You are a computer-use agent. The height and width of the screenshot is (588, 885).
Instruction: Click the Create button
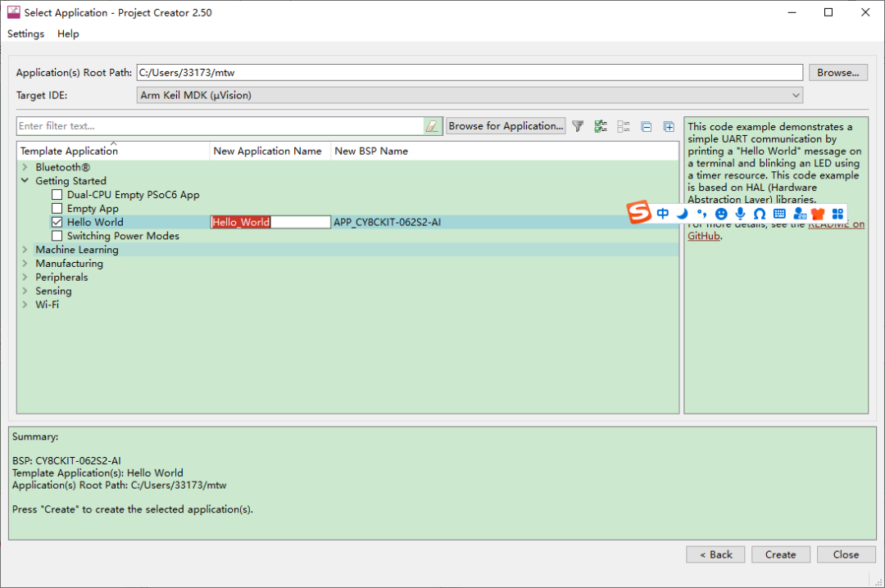click(781, 554)
